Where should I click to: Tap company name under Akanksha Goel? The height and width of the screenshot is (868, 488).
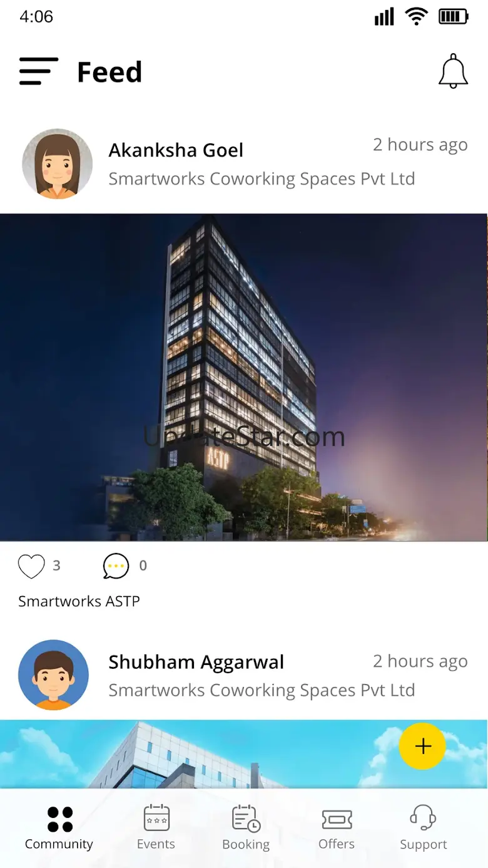click(262, 179)
